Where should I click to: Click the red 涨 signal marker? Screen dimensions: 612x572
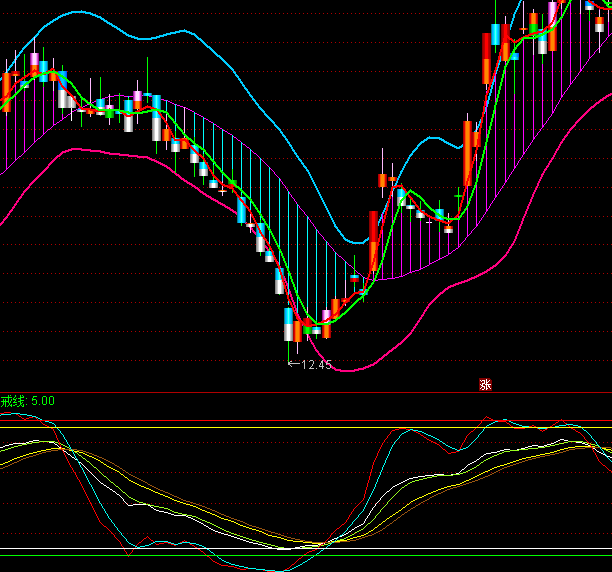486,384
